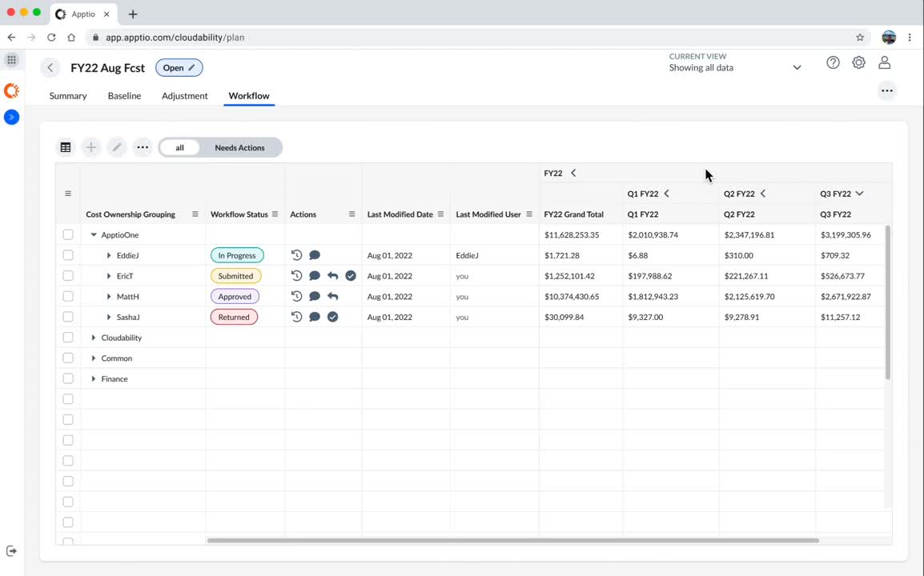Tick the ApptioOne row checkbox
The height and width of the screenshot is (576, 924).
(x=68, y=234)
